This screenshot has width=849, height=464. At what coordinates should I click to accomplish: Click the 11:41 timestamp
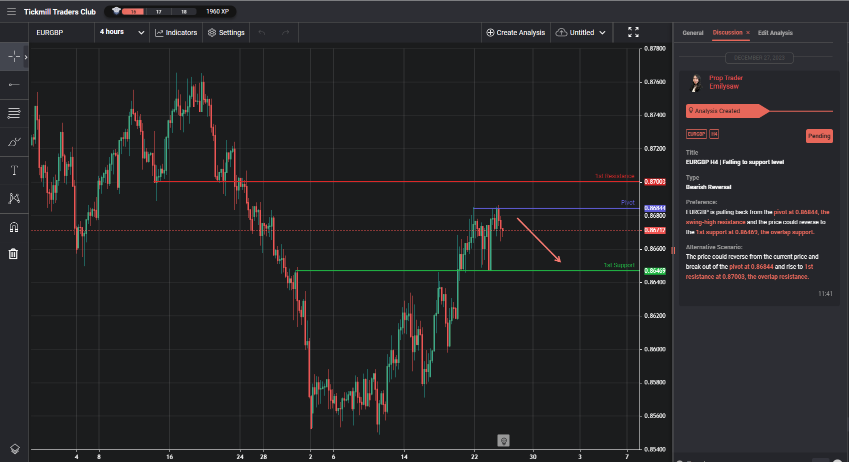(x=825, y=294)
